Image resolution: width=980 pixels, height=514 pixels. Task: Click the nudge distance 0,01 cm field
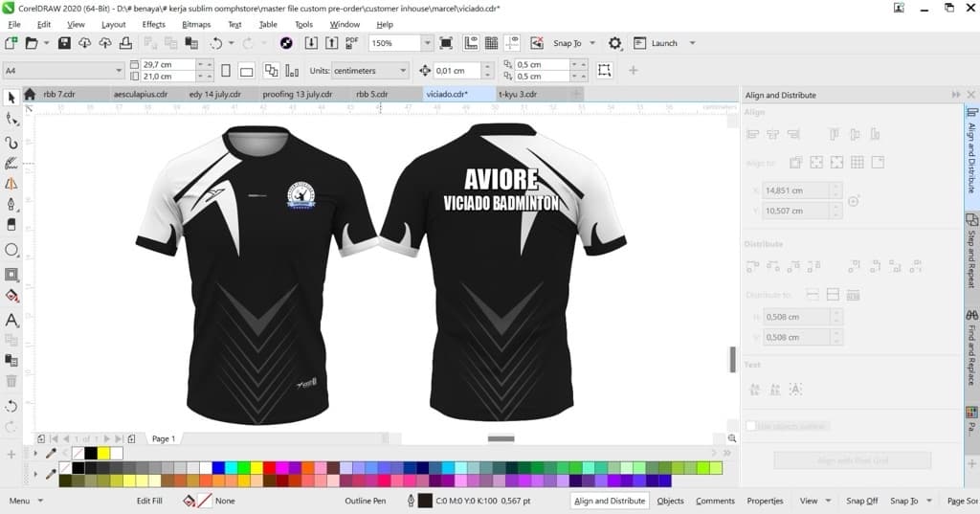click(x=457, y=71)
